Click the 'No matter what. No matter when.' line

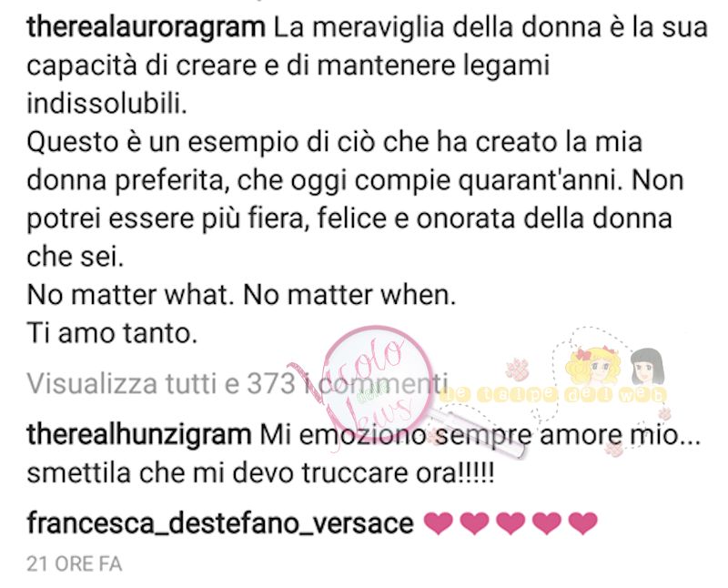[x=241, y=296]
